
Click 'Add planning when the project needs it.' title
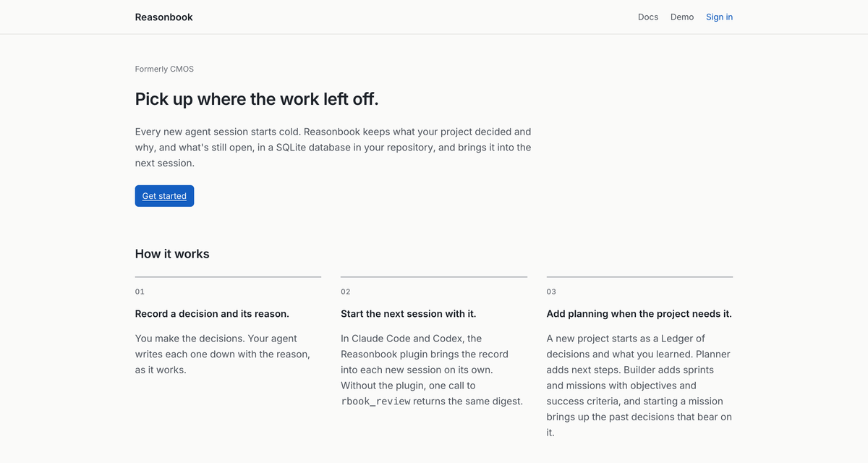[639, 314]
